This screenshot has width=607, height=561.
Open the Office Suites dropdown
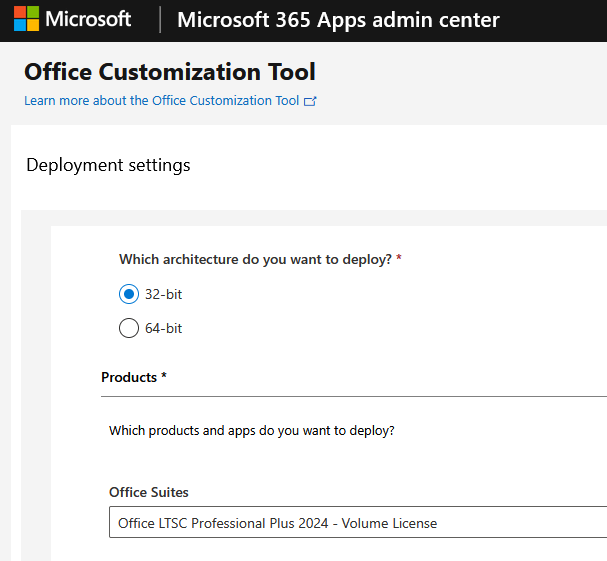click(358, 522)
